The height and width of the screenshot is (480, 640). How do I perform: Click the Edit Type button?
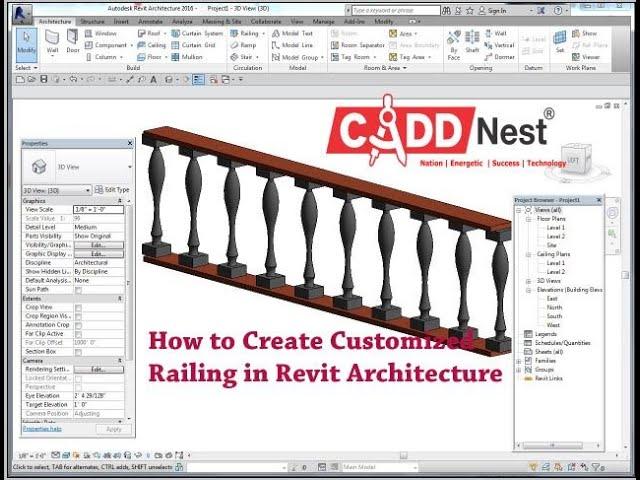click(112, 190)
